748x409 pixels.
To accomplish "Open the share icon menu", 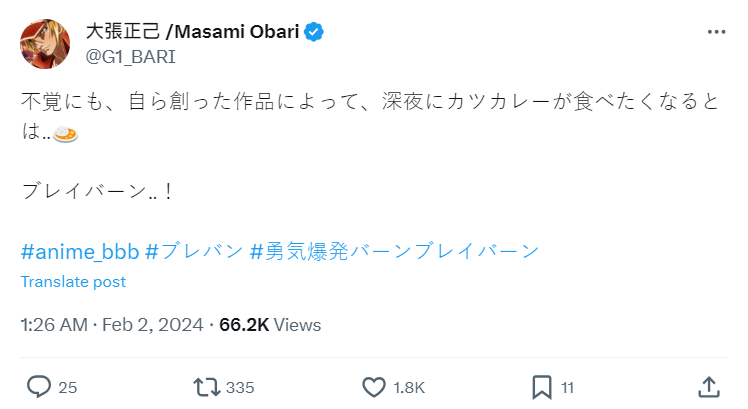I will pos(707,386).
